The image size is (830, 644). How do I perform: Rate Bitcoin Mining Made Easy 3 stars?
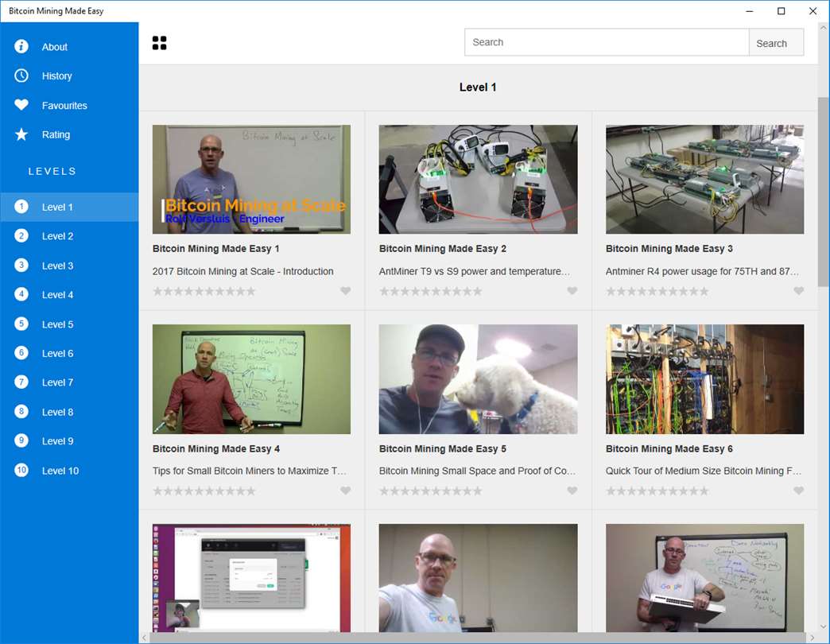657,291
